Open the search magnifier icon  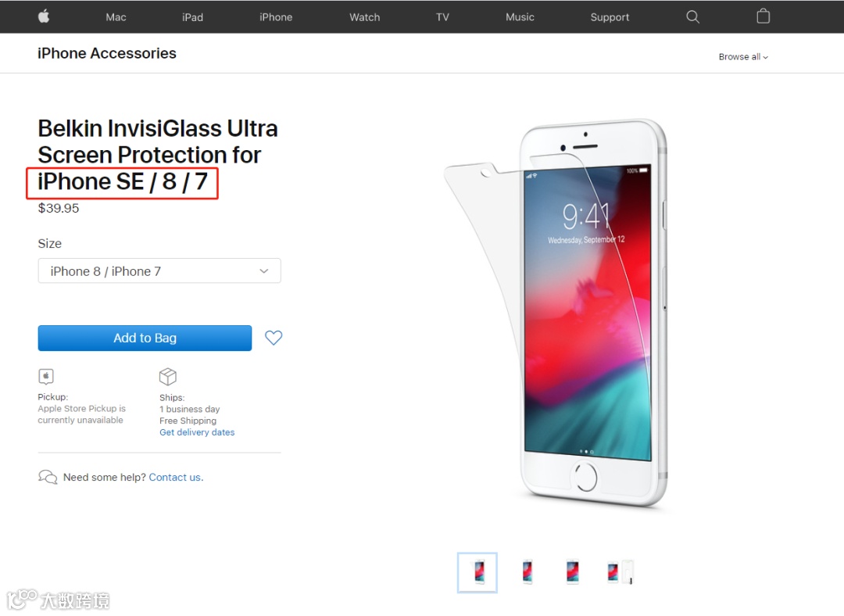pyautogui.click(x=692, y=16)
